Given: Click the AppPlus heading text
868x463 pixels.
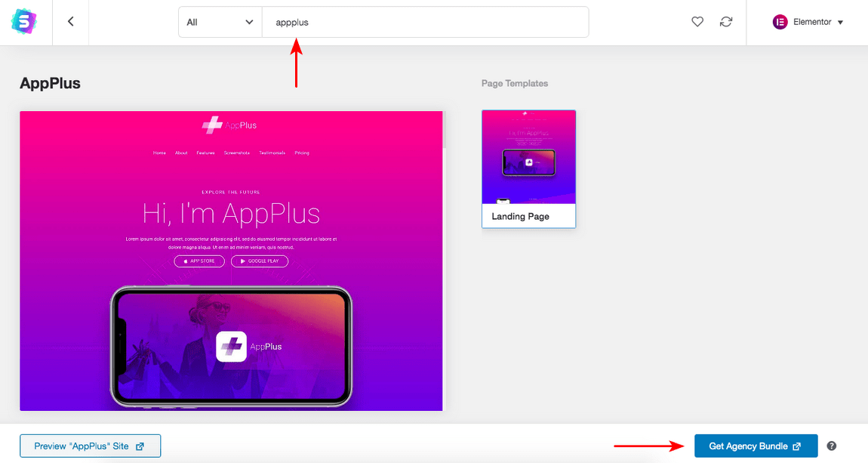Looking at the screenshot, I should tap(51, 83).
